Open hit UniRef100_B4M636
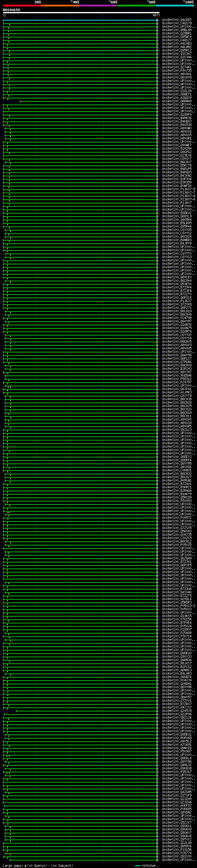This screenshot has height=868, width=197. click(176, 118)
